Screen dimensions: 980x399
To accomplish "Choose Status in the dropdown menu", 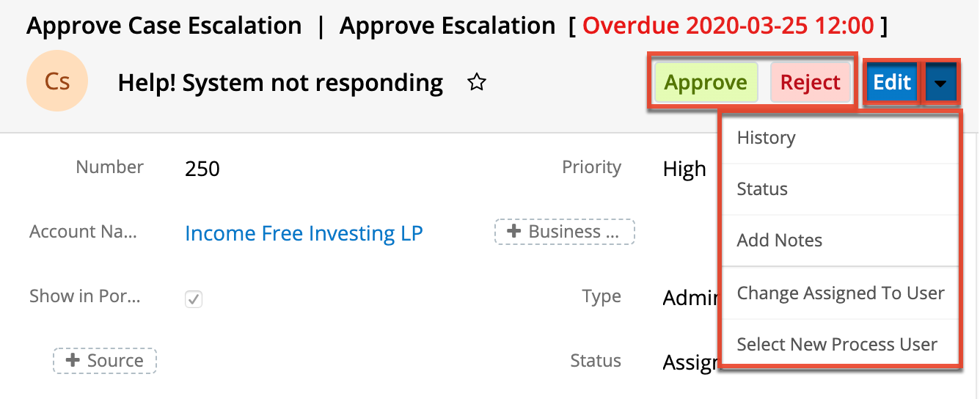I will click(x=762, y=189).
